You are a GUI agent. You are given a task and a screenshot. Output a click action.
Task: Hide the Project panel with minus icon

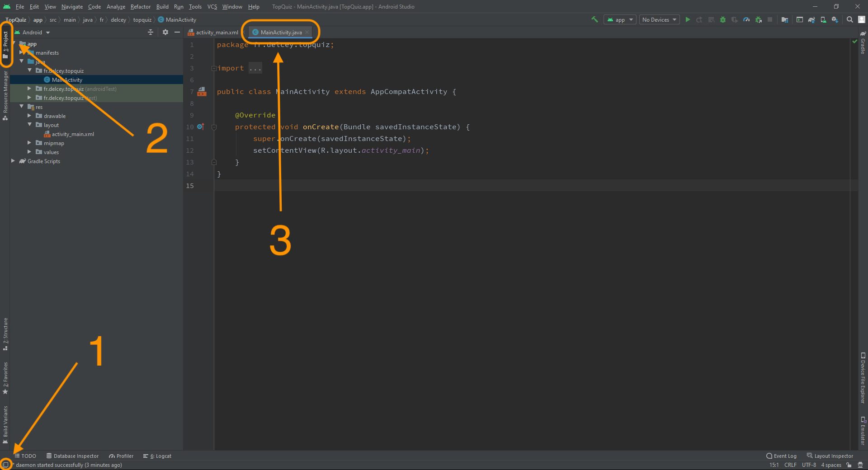pyautogui.click(x=177, y=32)
